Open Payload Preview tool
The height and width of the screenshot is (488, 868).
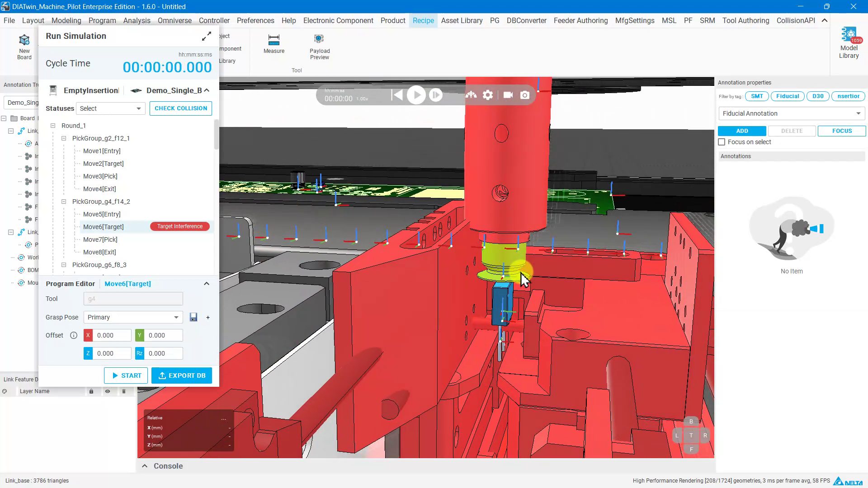click(320, 47)
